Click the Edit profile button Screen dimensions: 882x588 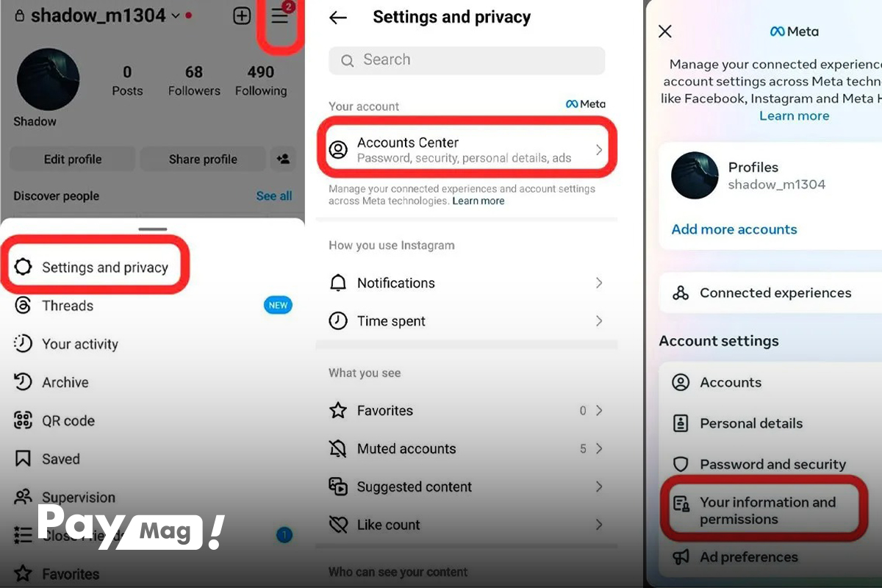click(x=73, y=159)
